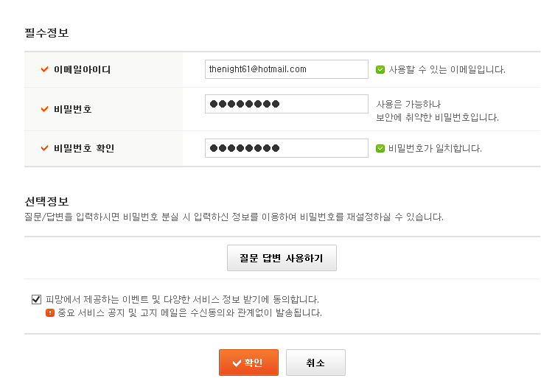Click the white checkmark icon on 확인 button
The width and height of the screenshot is (541, 392).
pyautogui.click(x=237, y=363)
